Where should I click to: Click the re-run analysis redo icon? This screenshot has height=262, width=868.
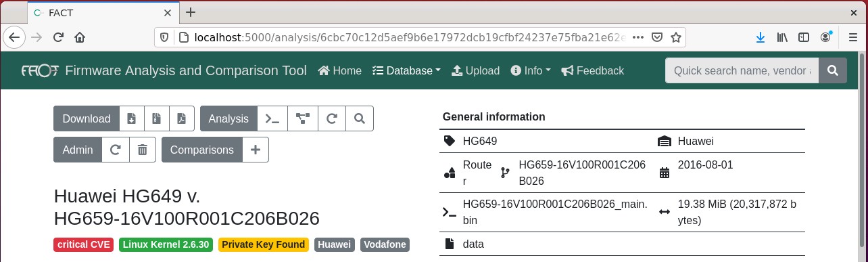point(331,118)
